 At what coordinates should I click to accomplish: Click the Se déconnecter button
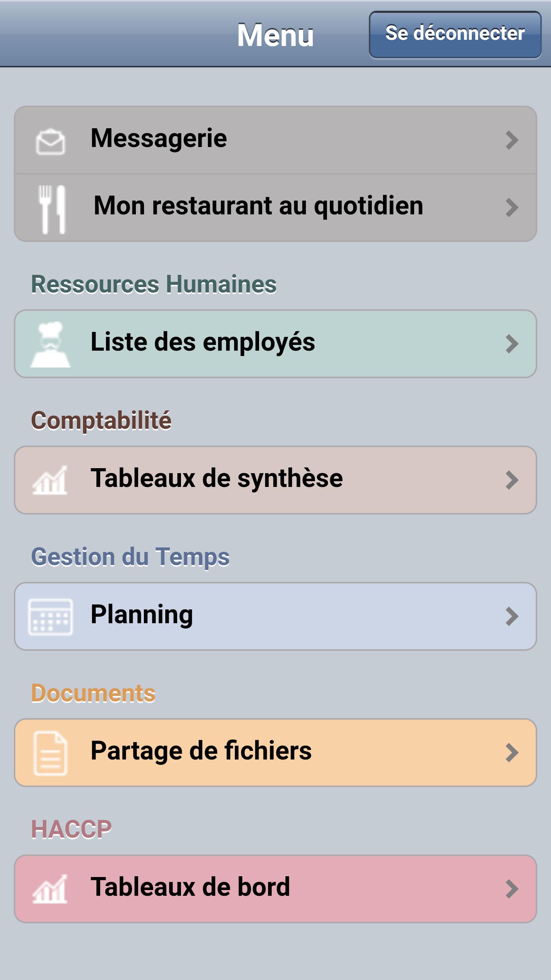[455, 34]
